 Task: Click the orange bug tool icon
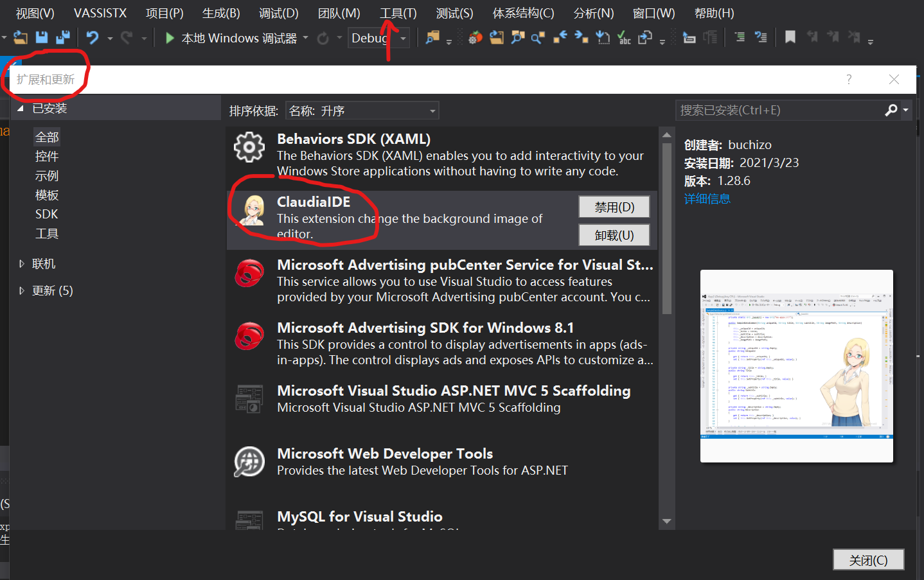coord(475,38)
